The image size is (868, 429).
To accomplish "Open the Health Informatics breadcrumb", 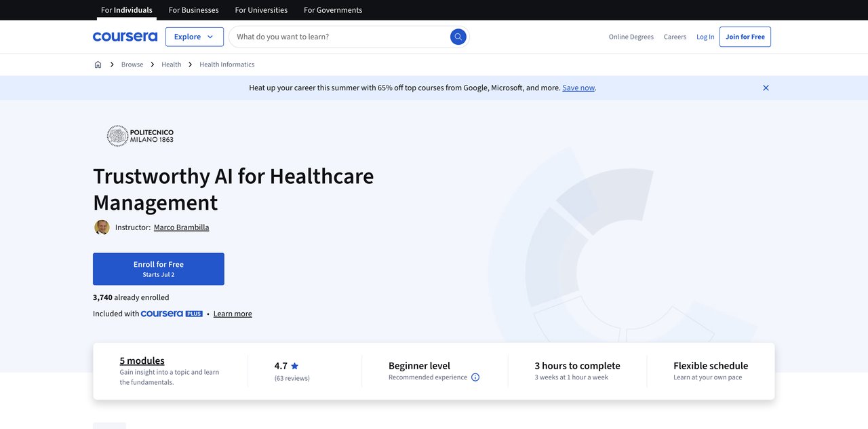I will [x=227, y=64].
